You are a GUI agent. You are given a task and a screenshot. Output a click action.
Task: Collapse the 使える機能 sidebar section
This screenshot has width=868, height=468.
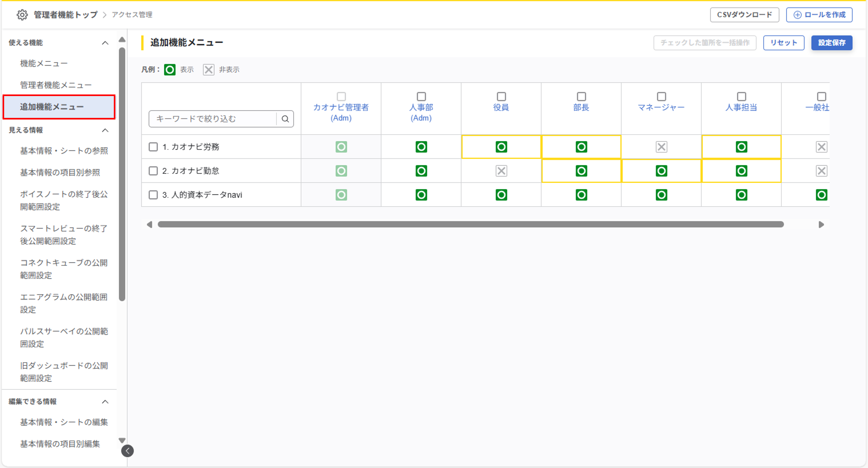pyautogui.click(x=105, y=43)
